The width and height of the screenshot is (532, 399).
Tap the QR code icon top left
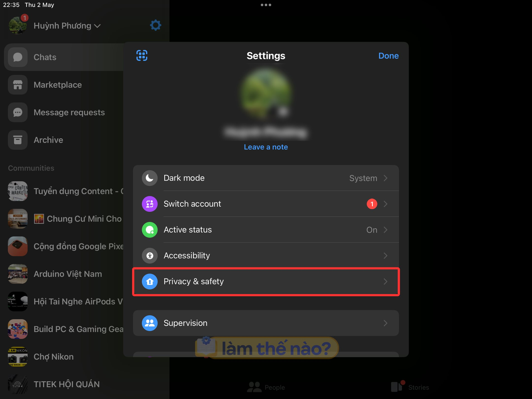click(x=142, y=55)
